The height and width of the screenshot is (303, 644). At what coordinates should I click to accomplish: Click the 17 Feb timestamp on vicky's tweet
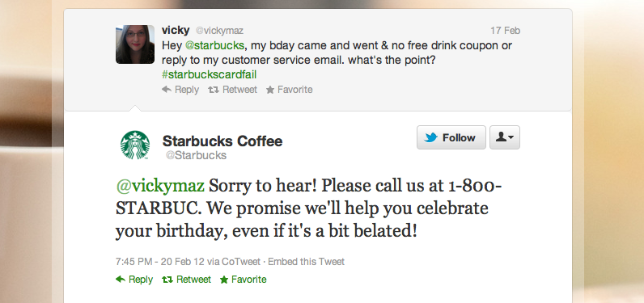tap(505, 31)
